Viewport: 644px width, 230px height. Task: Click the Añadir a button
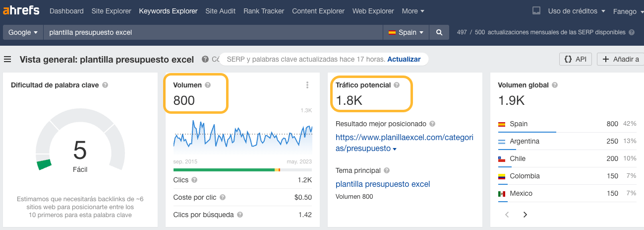coord(620,59)
